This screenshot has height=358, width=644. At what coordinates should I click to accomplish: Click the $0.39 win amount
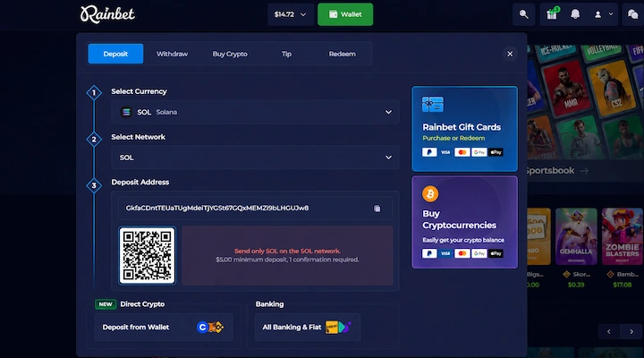click(576, 285)
